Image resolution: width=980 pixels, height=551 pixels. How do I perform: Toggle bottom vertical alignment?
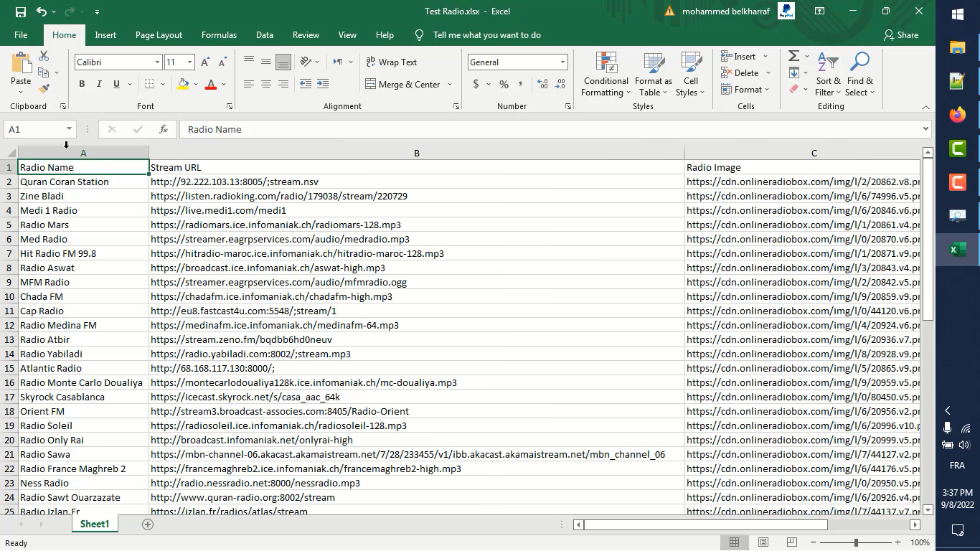283,62
